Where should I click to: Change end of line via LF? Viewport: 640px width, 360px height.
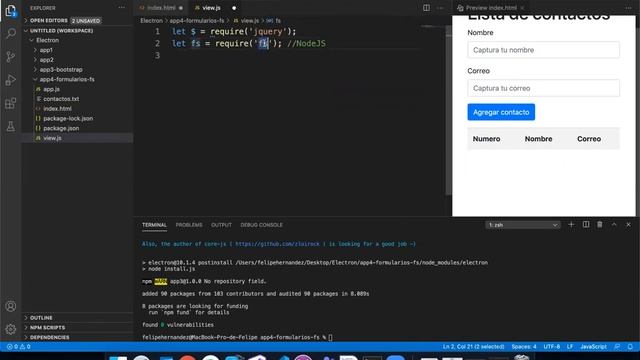[570, 347]
